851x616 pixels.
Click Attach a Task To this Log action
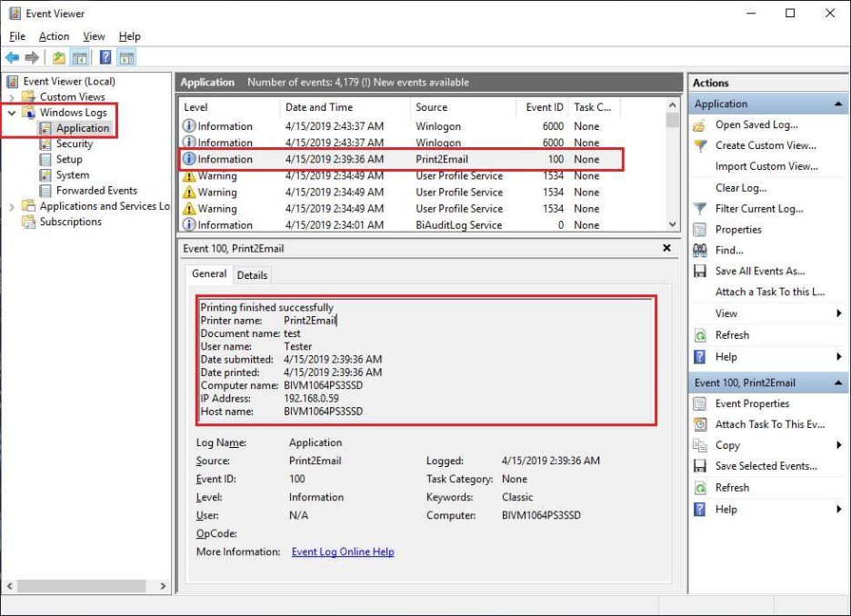pos(769,292)
